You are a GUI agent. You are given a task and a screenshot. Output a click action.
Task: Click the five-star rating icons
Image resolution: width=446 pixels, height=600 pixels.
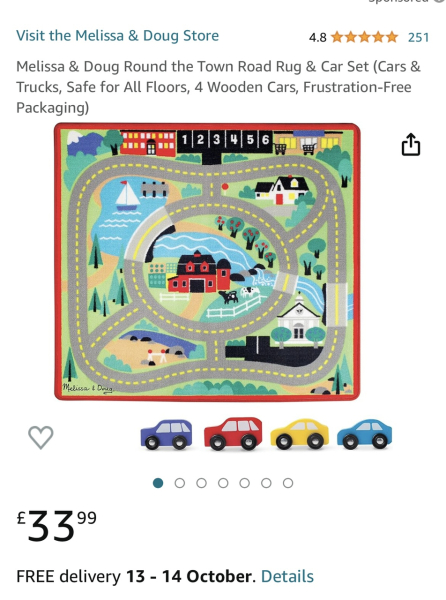coord(364,37)
